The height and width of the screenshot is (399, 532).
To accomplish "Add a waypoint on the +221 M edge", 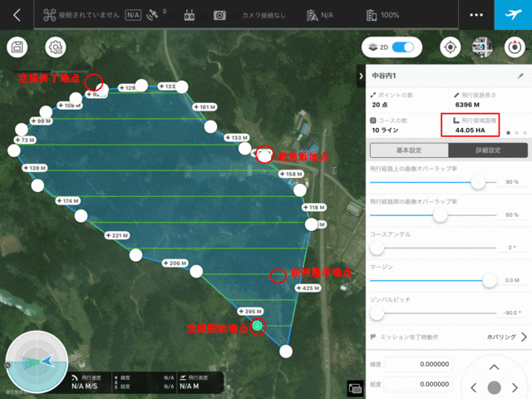I will click(x=117, y=235).
